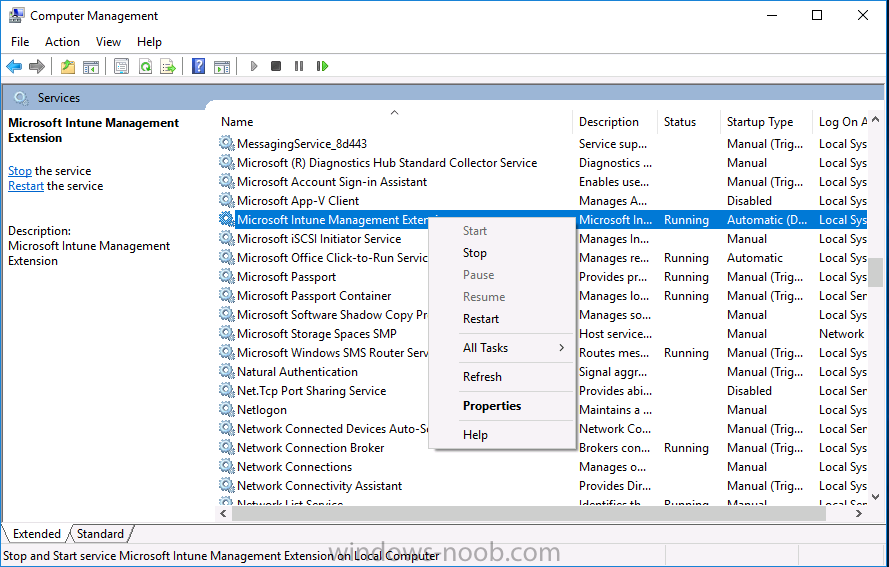
Task: Click the gear icon beside Microsoft App-V Client
Action: [227, 200]
